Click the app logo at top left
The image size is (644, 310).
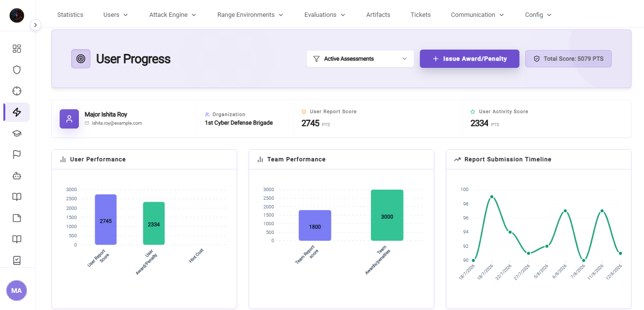[17, 15]
